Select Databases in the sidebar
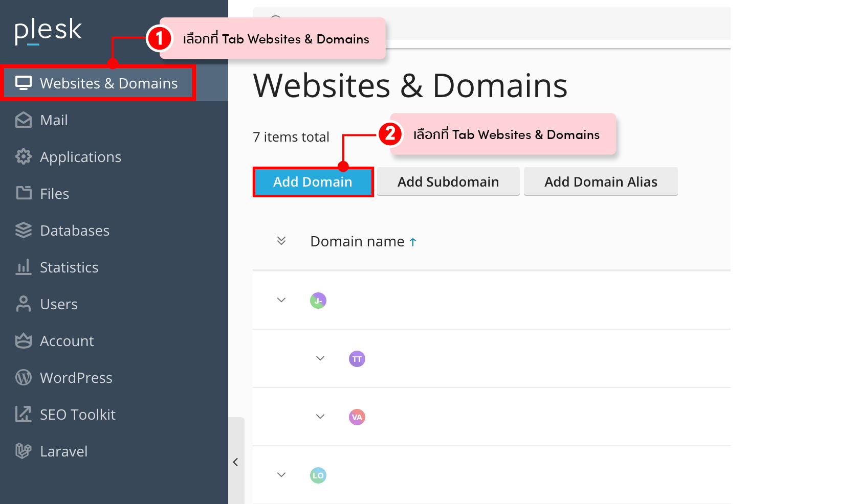 coord(114,230)
